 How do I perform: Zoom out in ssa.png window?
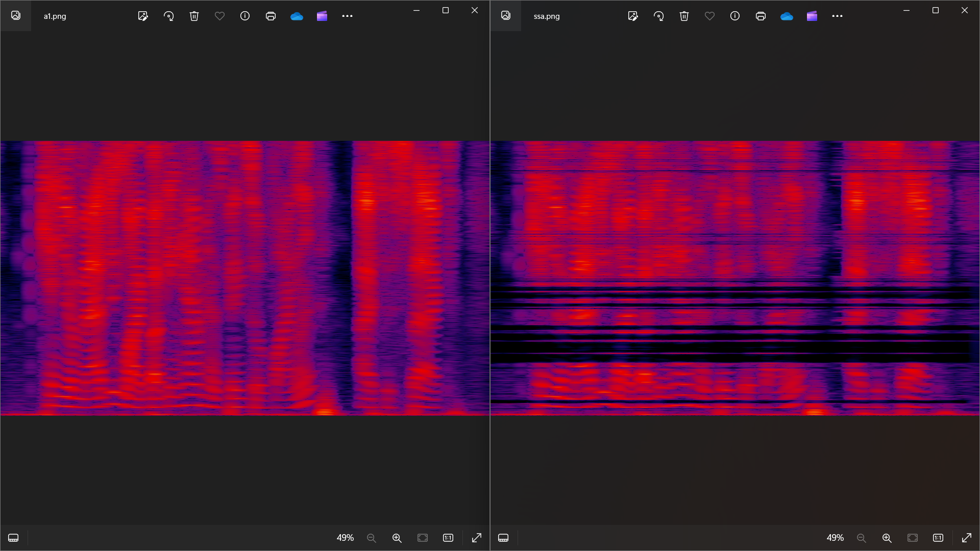(x=862, y=538)
